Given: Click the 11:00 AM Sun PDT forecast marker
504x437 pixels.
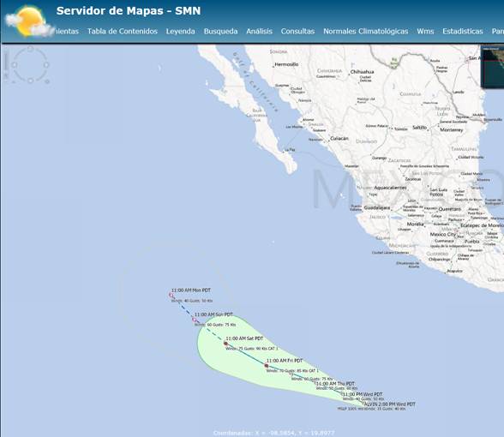Looking at the screenshot, I should click(x=194, y=320).
